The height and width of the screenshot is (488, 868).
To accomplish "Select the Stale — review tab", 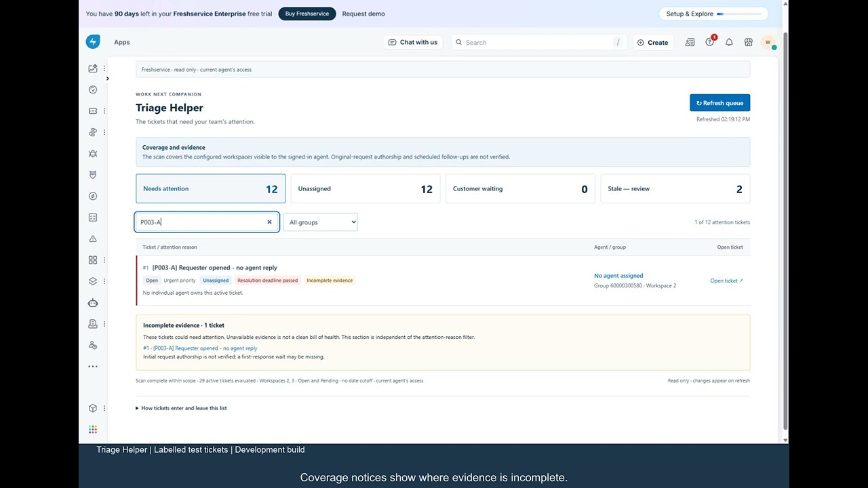I will (x=675, y=188).
